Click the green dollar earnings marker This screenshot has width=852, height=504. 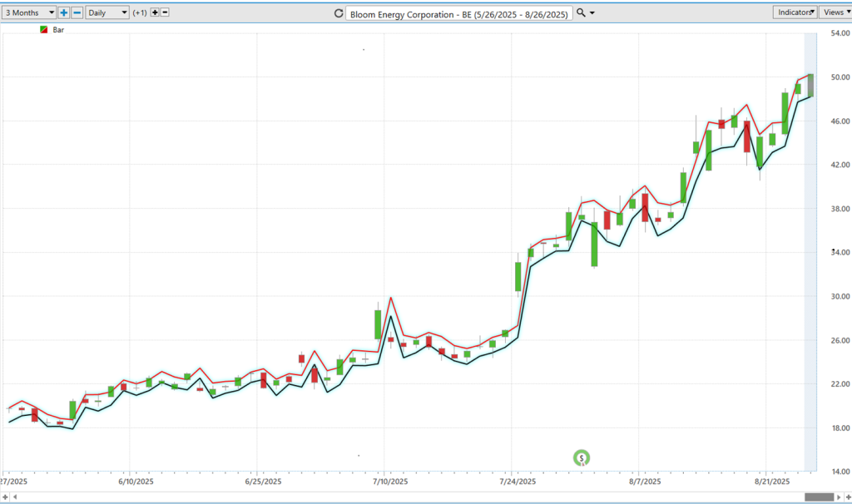tap(582, 457)
